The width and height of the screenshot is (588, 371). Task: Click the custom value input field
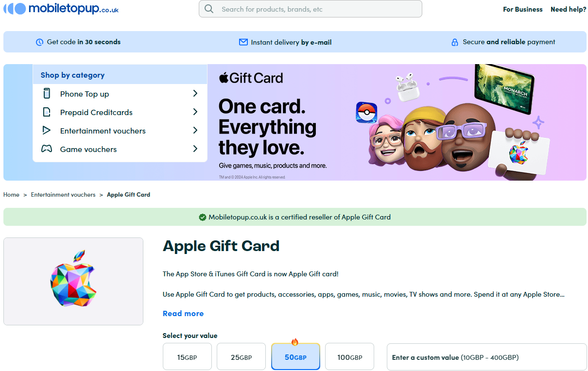point(486,357)
